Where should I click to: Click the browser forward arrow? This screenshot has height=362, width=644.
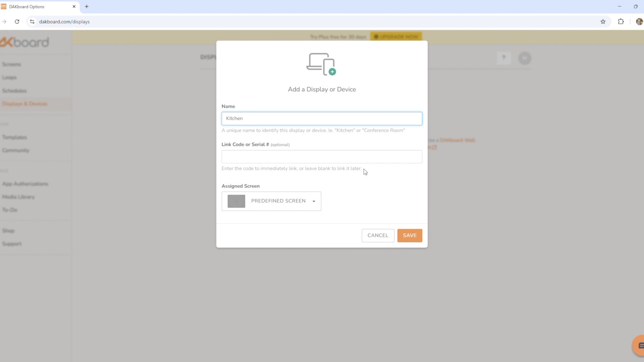click(x=4, y=22)
